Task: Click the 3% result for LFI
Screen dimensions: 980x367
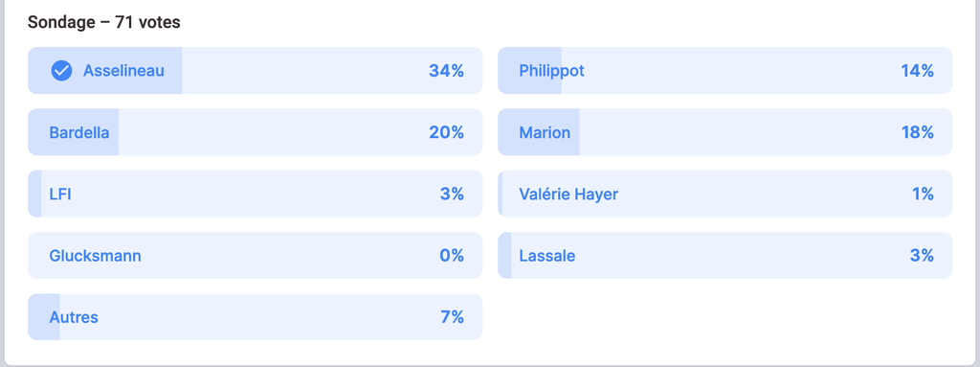Action: (x=452, y=194)
